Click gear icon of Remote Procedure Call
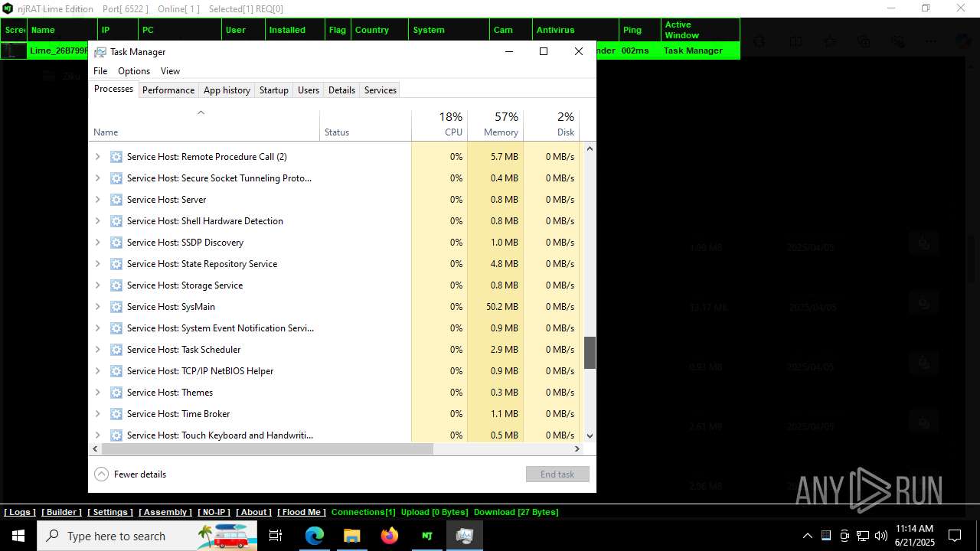 coord(116,157)
